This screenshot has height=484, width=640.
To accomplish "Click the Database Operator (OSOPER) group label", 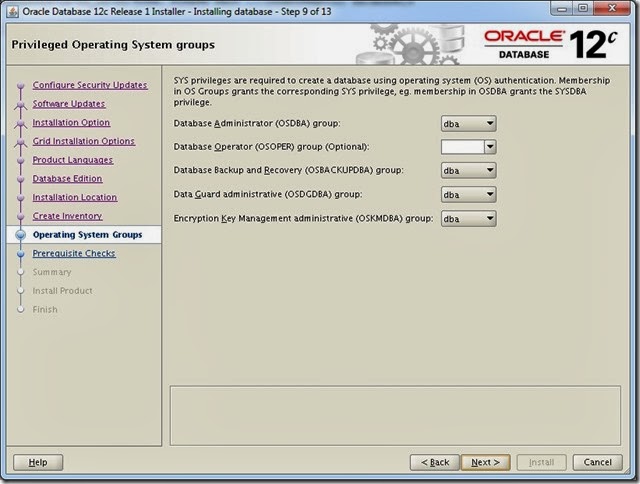I will click(271, 147).
